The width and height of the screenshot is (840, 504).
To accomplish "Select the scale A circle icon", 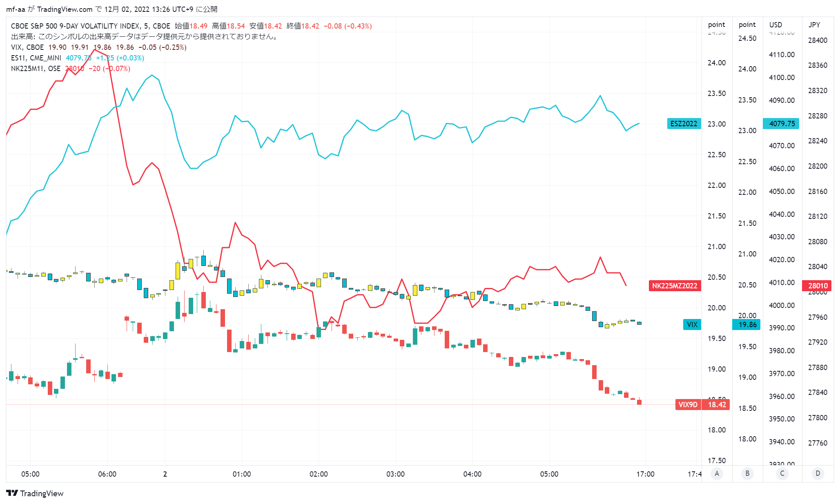I will pyautogui.click(x=717, y=473).
